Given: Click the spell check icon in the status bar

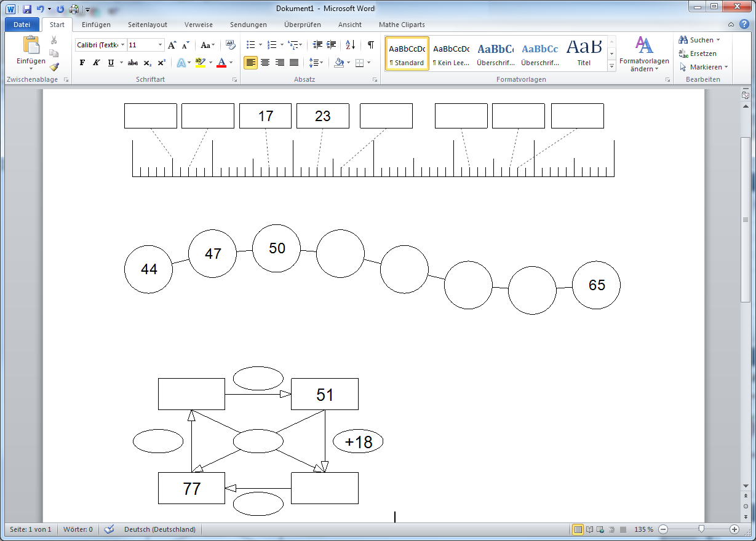Looking at the screenshot, I should [x=109, y=529].
